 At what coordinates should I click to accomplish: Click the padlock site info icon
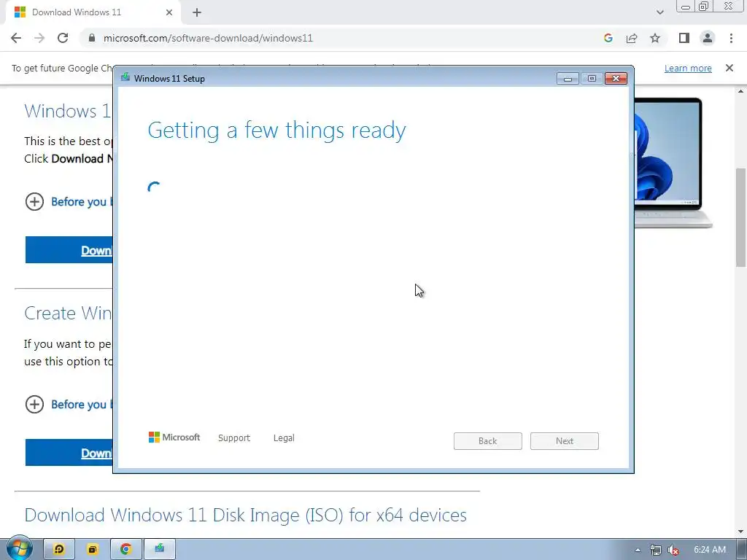coord(92,38)
